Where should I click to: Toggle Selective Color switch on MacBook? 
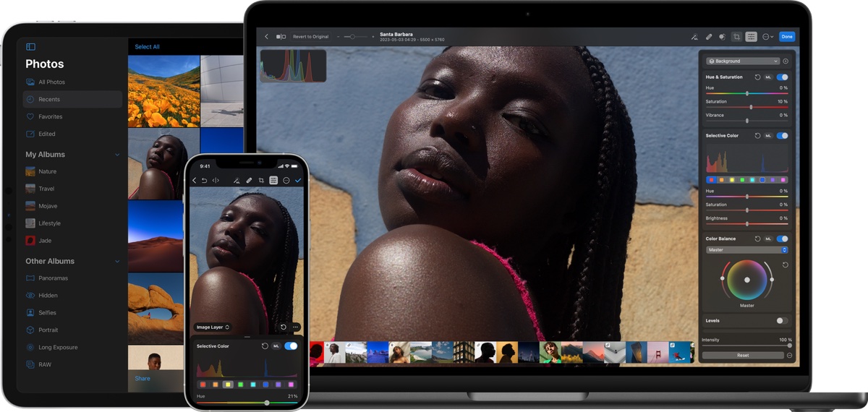click(x=782, y=135)
